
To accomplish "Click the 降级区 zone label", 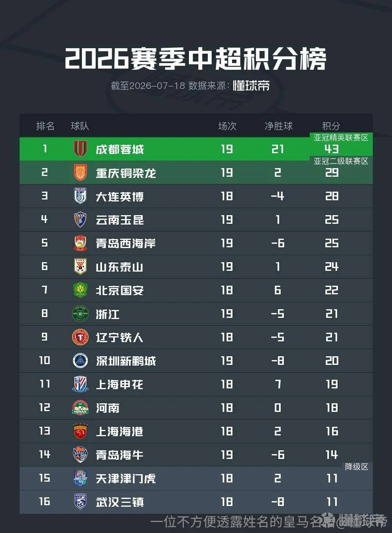I will tap(357, 467).
